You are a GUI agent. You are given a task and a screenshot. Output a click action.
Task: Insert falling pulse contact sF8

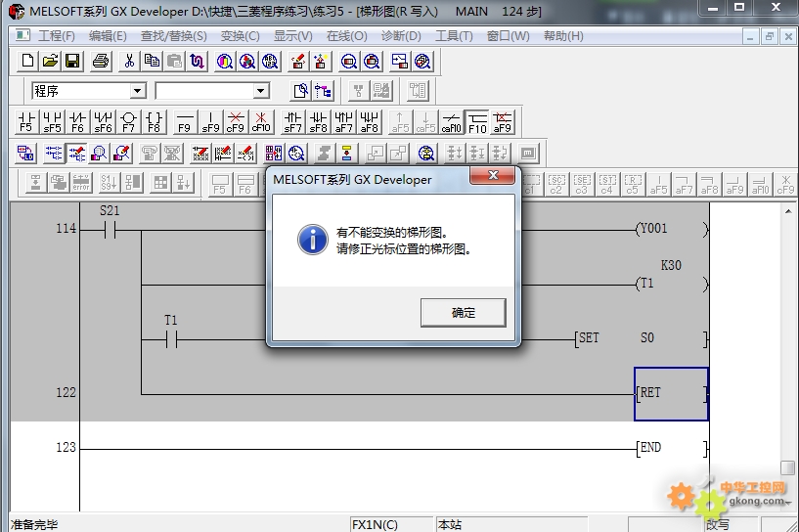[x=318, y=122]
